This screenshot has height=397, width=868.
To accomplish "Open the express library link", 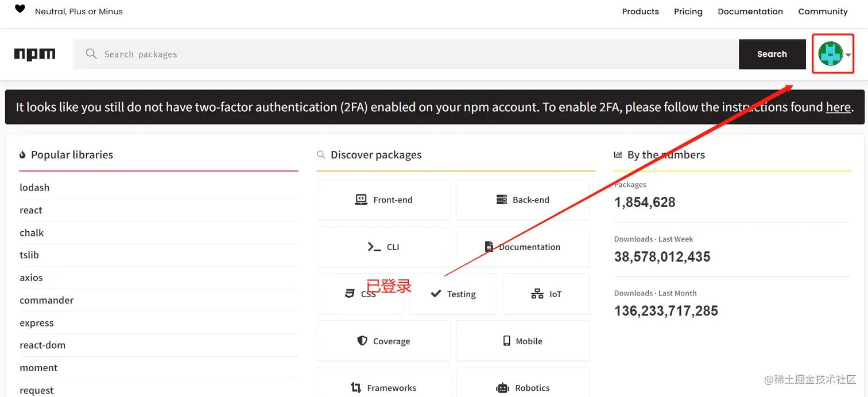I will pos(37,323).
